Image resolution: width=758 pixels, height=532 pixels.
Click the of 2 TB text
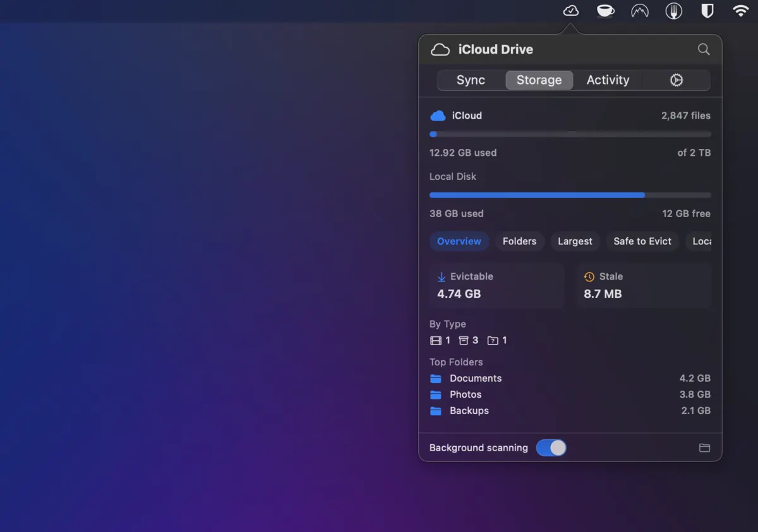click(x=694, y=153)
